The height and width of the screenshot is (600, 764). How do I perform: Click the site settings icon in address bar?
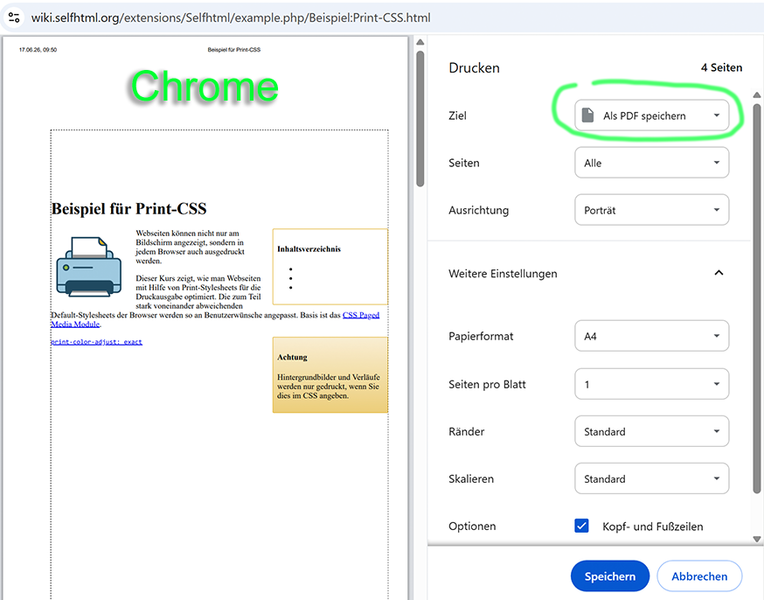(14, 18)
